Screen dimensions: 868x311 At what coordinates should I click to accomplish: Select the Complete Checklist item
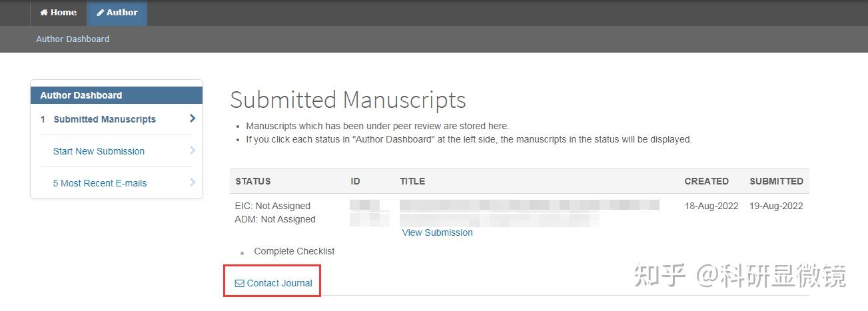click(294, 251)
